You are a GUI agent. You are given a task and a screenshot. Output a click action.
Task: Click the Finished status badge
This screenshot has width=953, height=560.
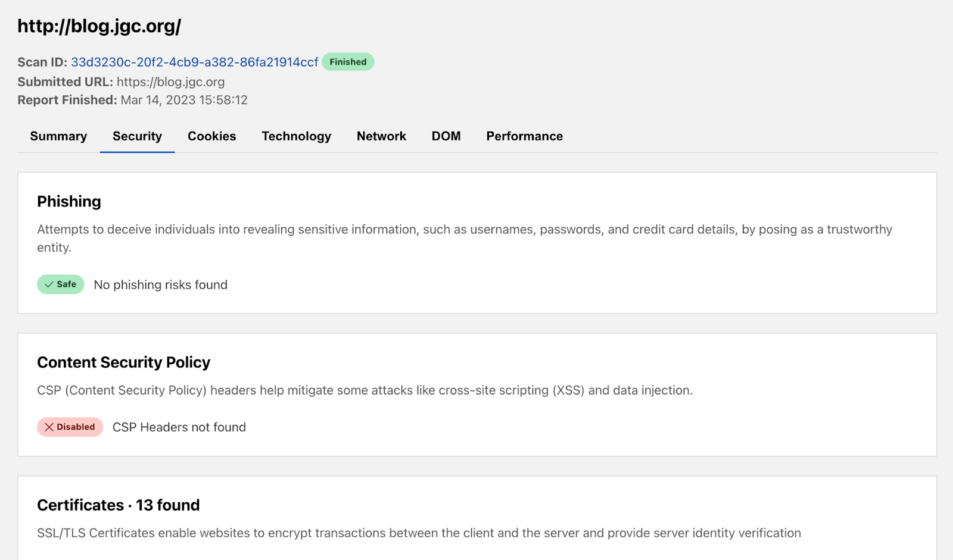coord(348,62)
